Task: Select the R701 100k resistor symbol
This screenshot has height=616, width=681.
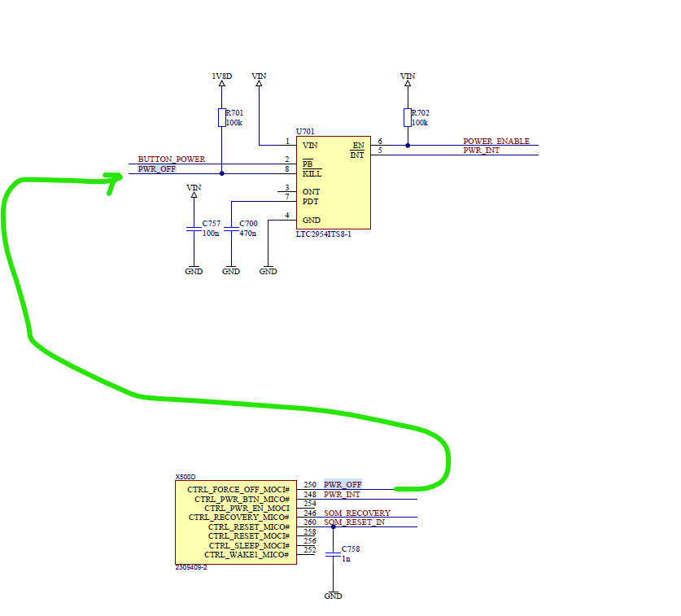Action: coord(221,117)
